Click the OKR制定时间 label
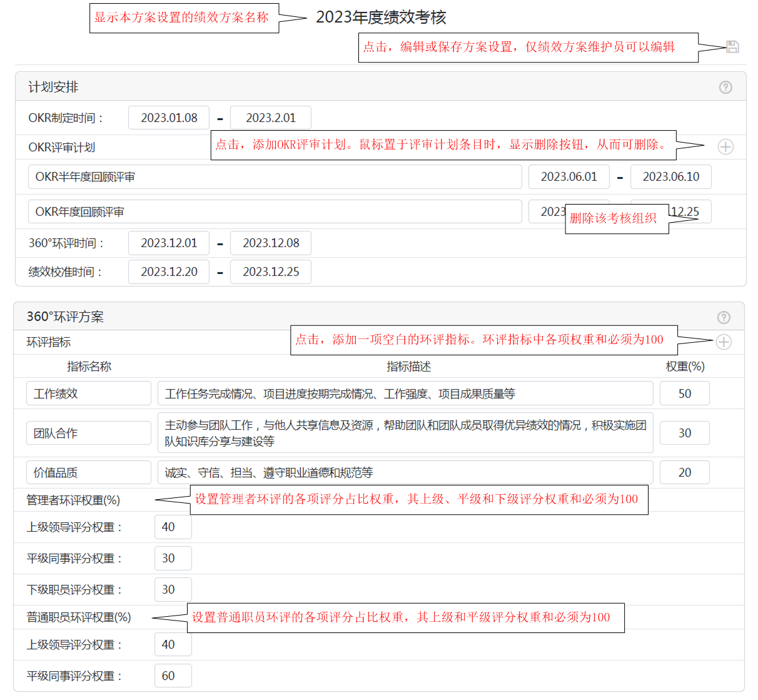The image size is (758, 700). [66, 118]
